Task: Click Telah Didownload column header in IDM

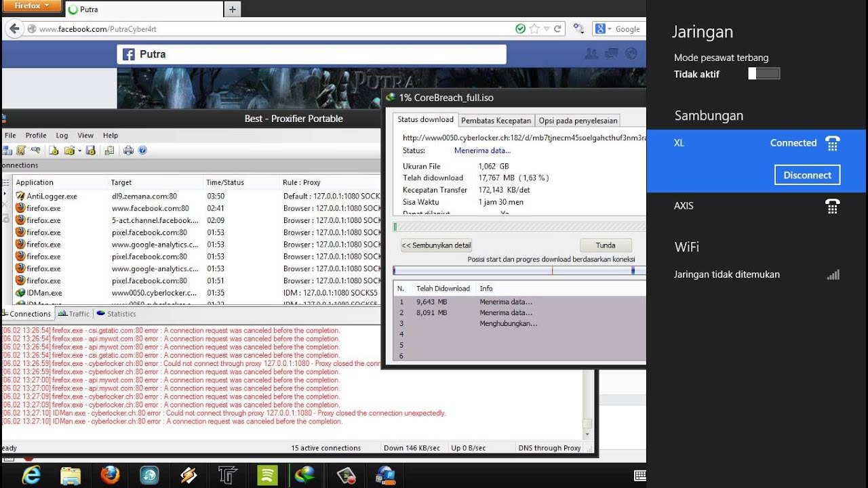Action: (x=443, y=288)
